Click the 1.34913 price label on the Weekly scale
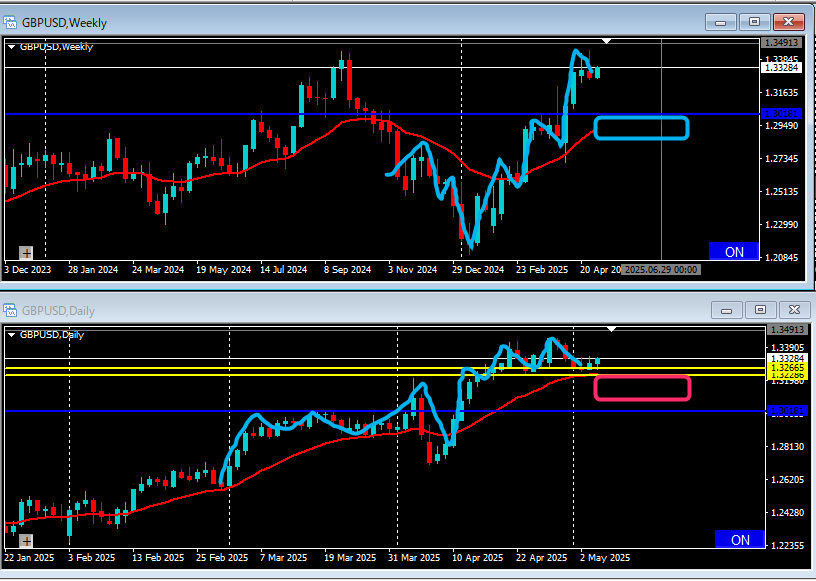 click(x=781, y=42)
